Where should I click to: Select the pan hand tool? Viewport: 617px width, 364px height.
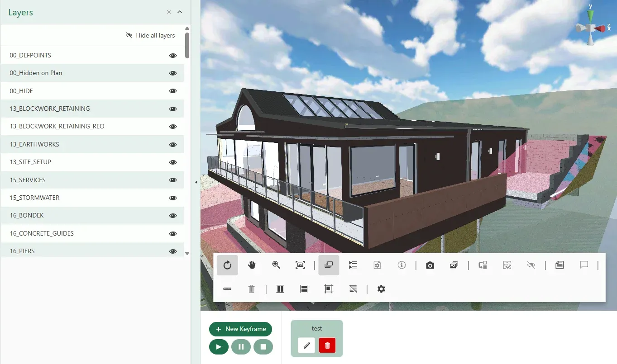(x=252, y=265)
